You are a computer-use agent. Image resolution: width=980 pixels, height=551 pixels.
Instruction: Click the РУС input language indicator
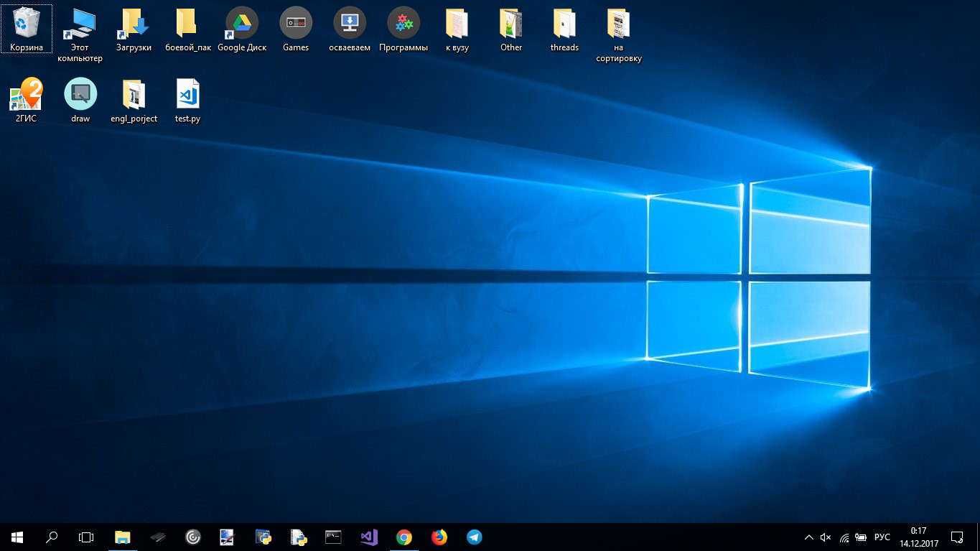(882, 537)
